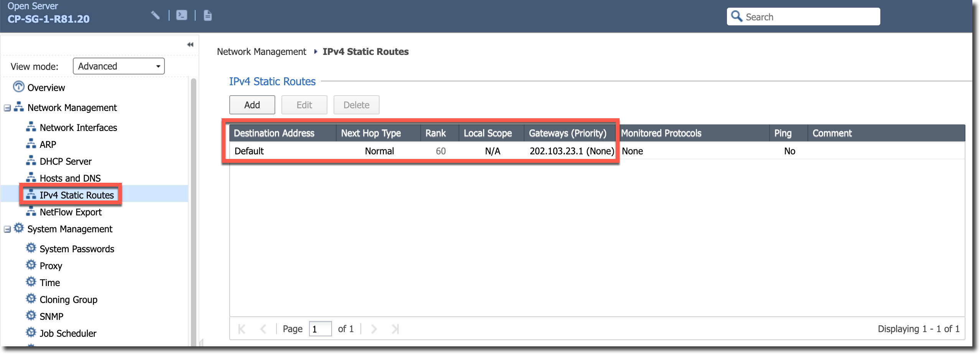Click the Network Interfaces icon
The width and height of the screenshot is (980, 354).
(31, 127)
